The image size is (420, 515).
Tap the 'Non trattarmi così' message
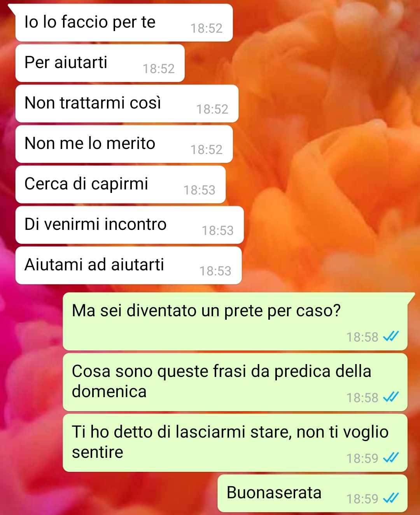point(127,103)
